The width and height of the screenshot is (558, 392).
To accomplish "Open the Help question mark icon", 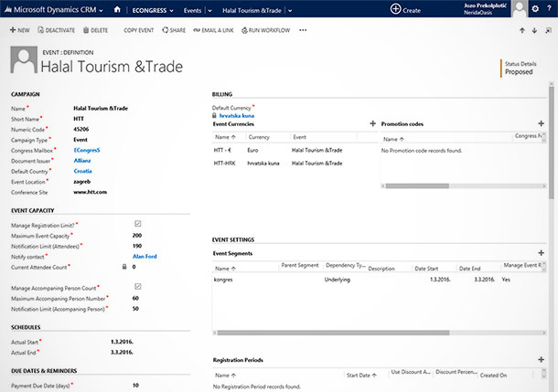I will click(x=549, y=8).
